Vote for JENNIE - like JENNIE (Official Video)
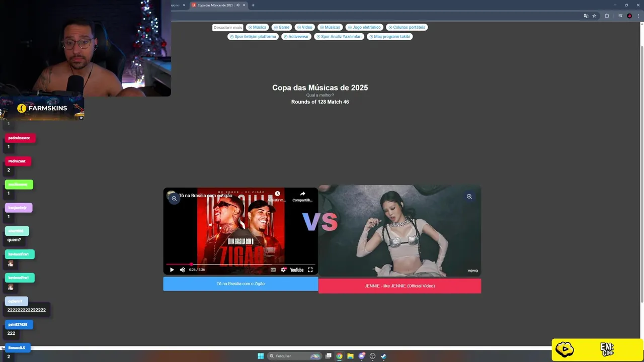Image resolution: width=644 pixels, height=362 pixels. pos(399,286)
